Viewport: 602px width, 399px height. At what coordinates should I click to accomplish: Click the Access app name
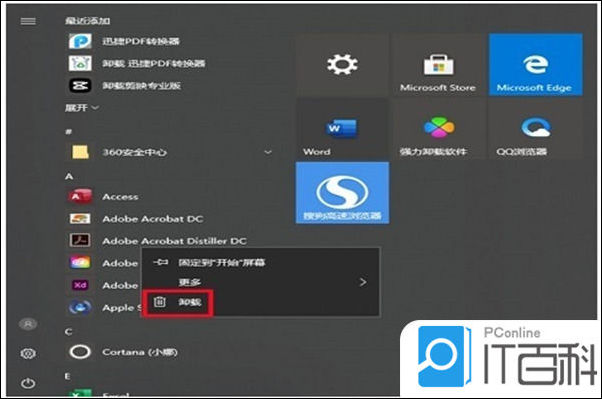click(x=120, y=197)
